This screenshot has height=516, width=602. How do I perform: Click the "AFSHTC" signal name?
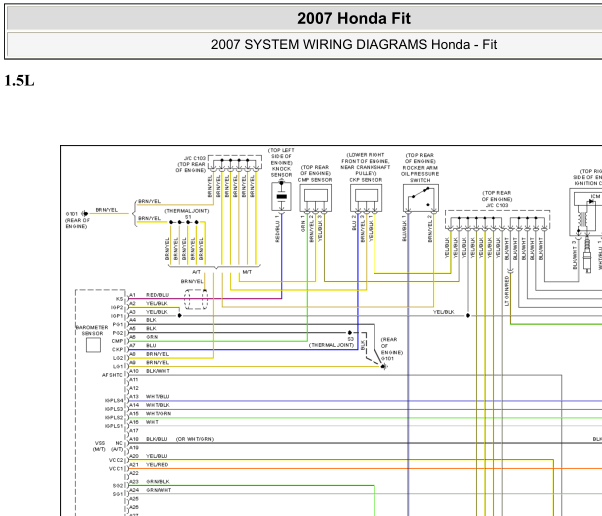[x=112, y=375]
